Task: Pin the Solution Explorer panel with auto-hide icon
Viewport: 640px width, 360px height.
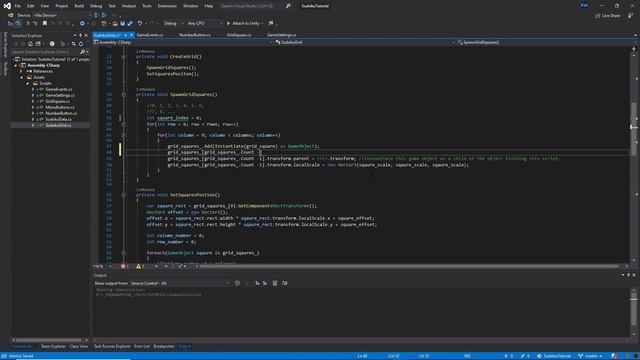Action: tap(80, 36)
